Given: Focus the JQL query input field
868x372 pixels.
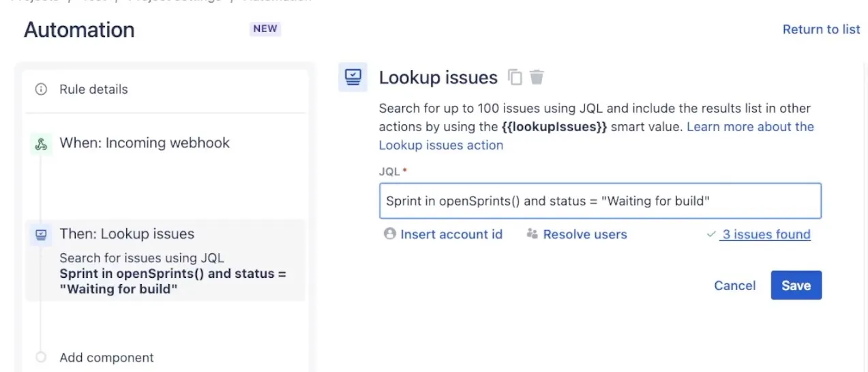Looking at the screenshot, I should click(600, 201).
